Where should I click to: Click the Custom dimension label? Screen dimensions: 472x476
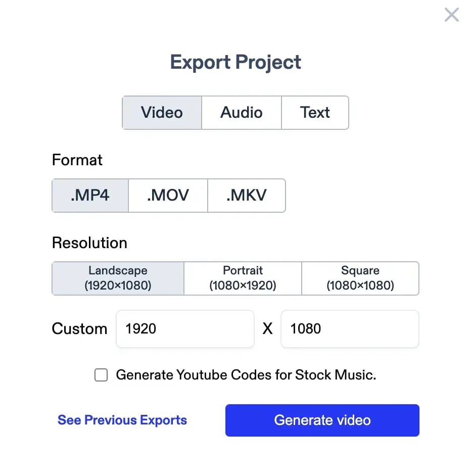pyautogui.click(x=79, y=329)
